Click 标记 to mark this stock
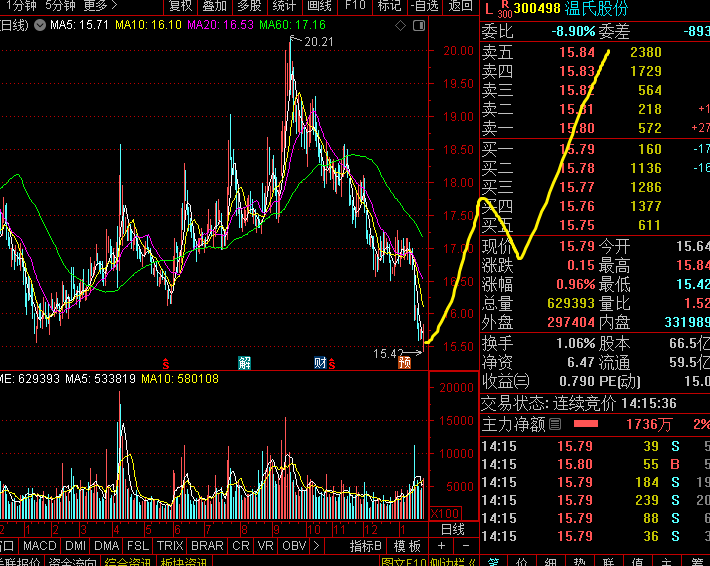710x566 pixels. 389,6
